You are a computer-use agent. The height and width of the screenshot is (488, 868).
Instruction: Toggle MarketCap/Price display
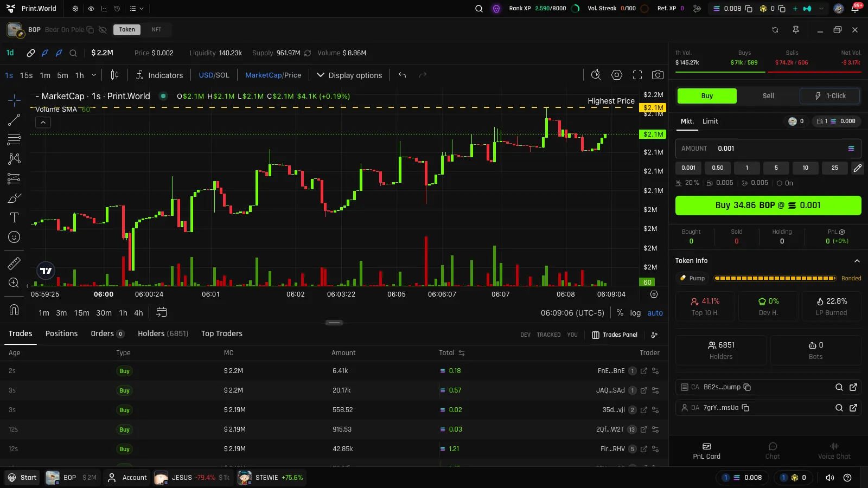tap(273, 75)
